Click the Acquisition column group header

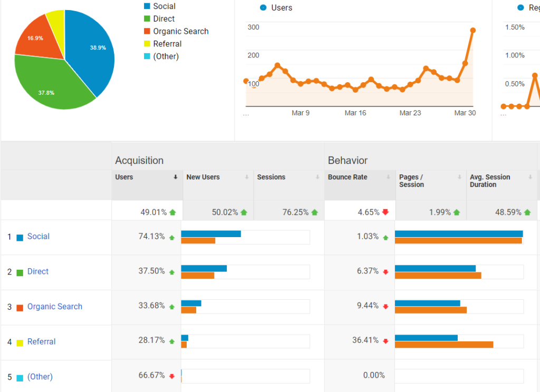pos(139,161)
